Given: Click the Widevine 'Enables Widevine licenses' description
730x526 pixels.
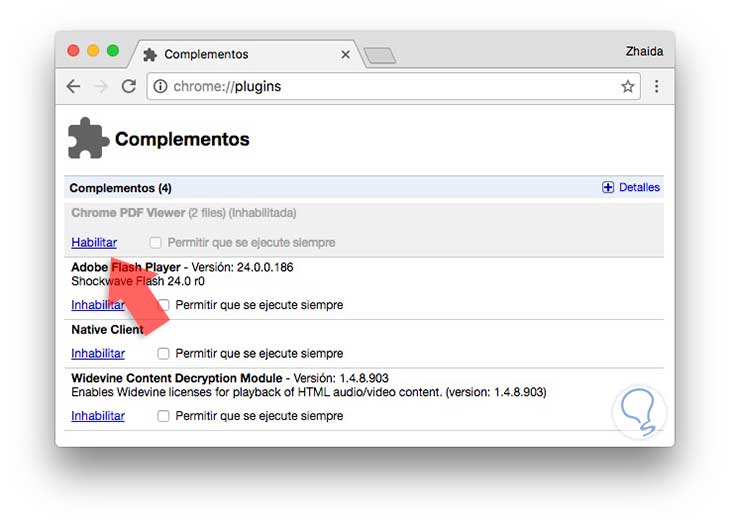Looking at the screenshot, I should click(309, 392).
